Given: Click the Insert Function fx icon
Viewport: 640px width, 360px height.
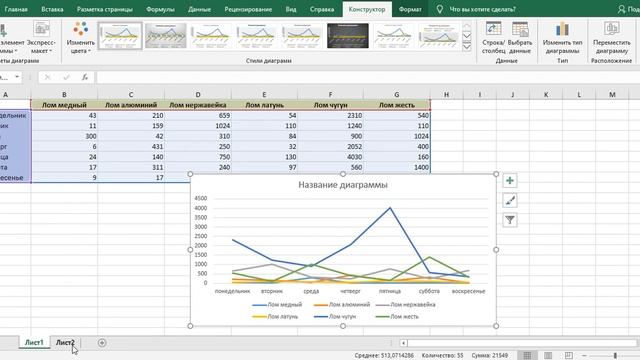Looking at the screenshot, I should pyautogui.click(x=84, y=77).
